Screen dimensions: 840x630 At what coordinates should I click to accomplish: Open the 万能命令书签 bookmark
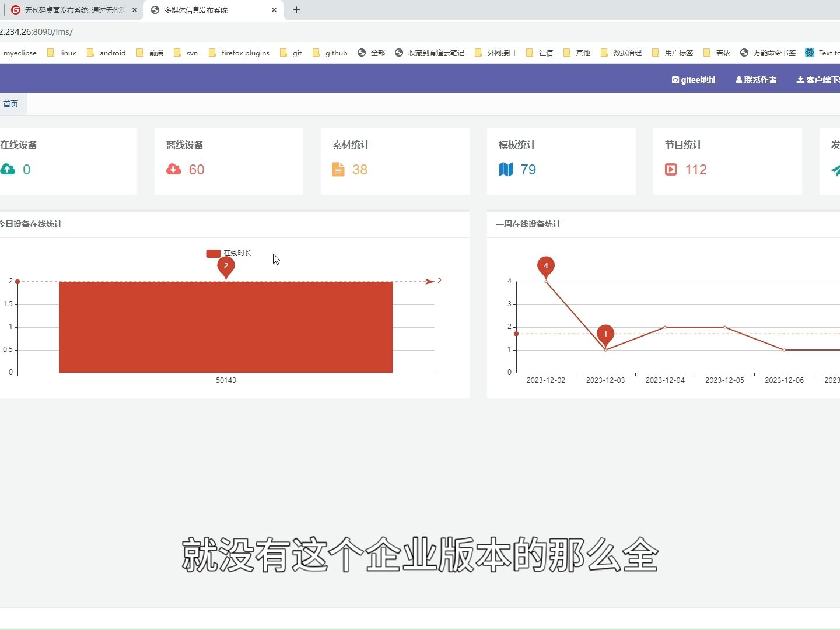point(768,52)
